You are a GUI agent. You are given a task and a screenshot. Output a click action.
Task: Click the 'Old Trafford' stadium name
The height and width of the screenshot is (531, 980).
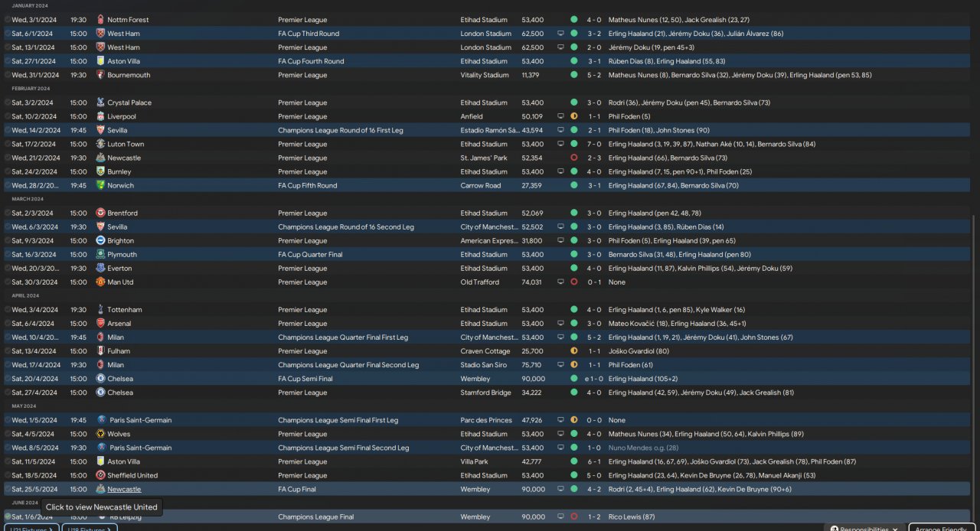click(x=480, y=282)
